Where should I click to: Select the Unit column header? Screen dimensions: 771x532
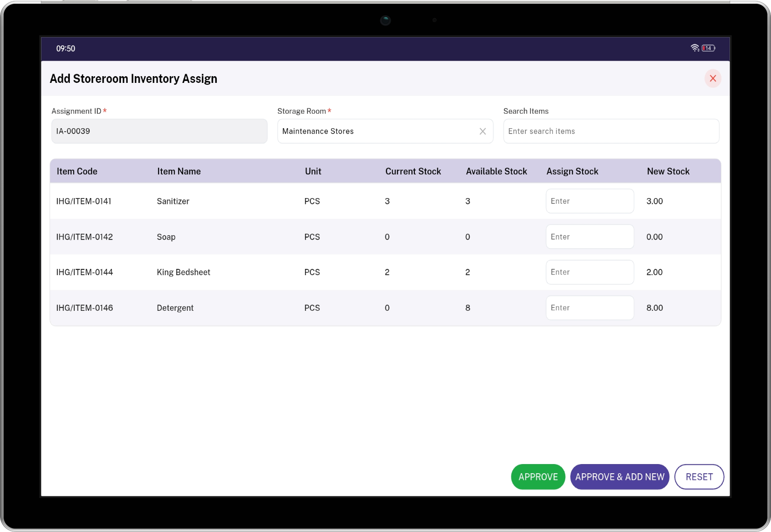[313, 172]
